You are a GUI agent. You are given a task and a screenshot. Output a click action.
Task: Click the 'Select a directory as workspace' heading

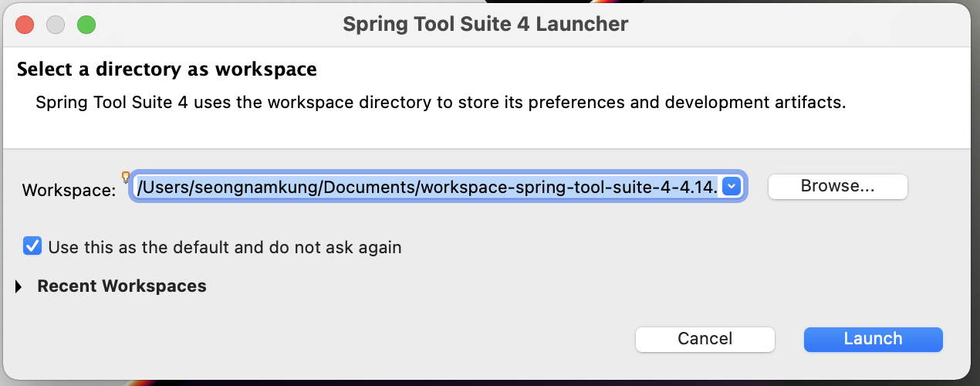[167, 69]
